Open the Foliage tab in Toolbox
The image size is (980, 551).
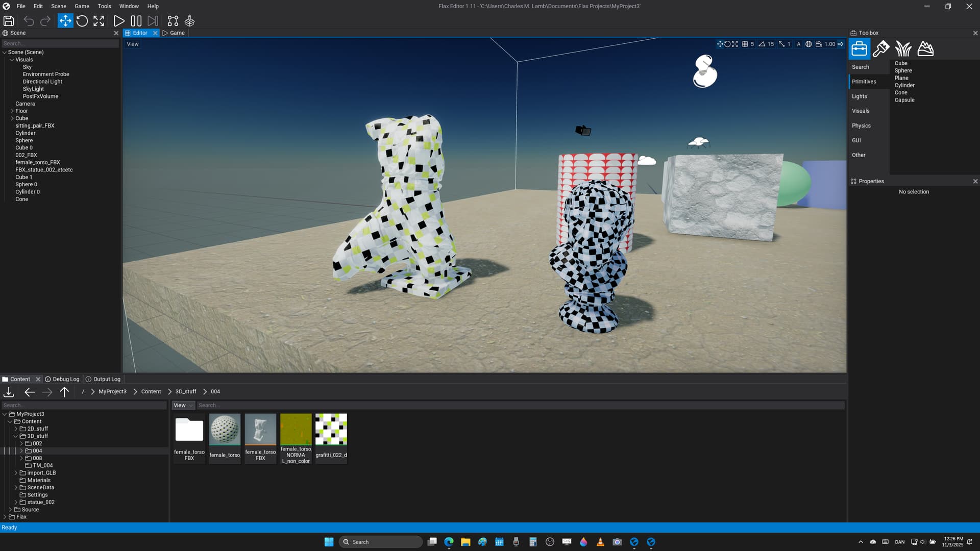pyautogui.click(x=903, y=49)
